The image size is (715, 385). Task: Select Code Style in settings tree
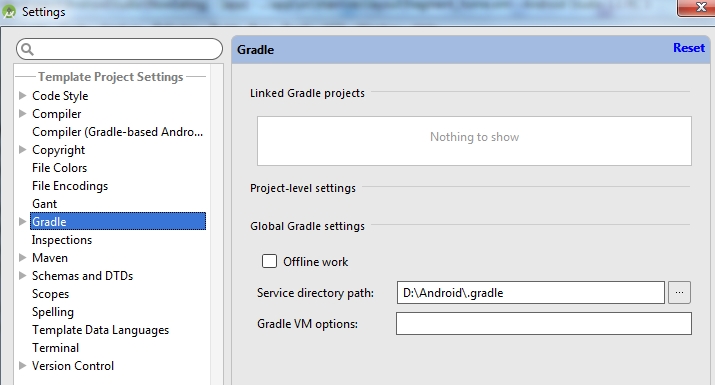(x=60, y=96)
